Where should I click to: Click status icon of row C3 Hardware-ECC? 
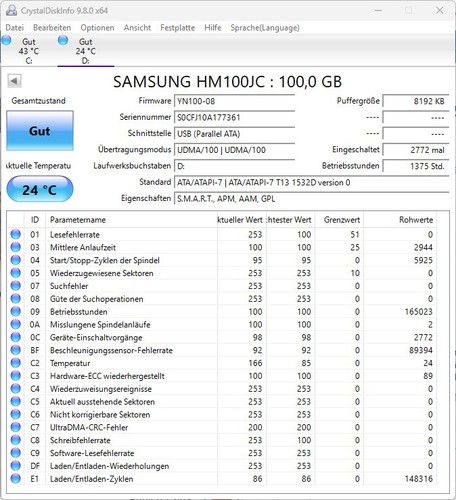pos(15,376)
